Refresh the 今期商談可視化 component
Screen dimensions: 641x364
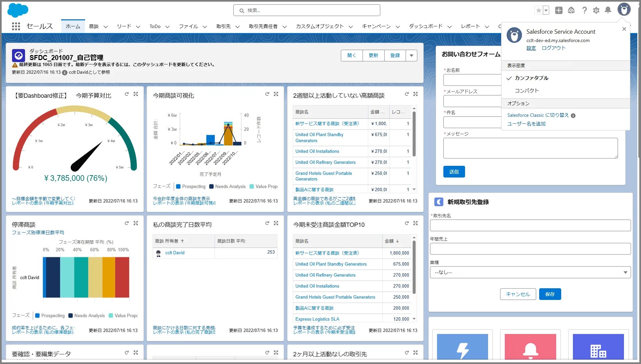[267, 94]
